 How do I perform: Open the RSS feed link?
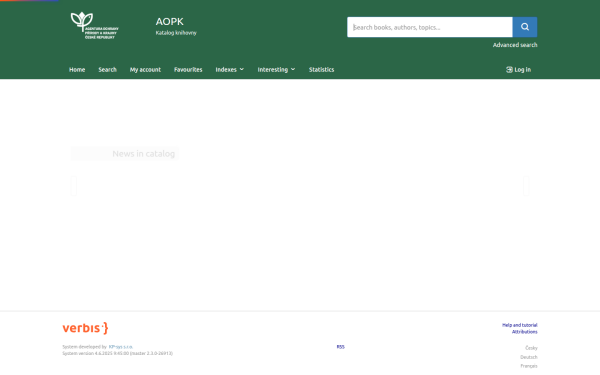[x=341, y=347]
